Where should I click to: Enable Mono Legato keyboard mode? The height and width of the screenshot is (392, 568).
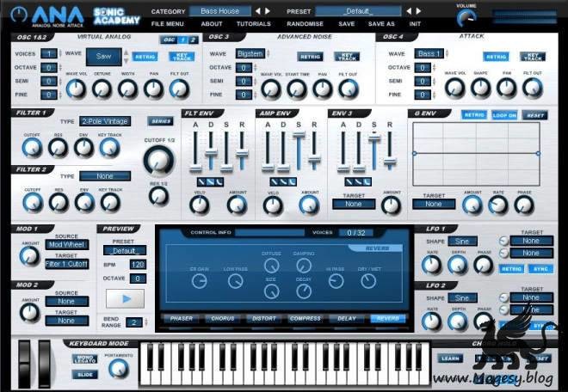pyautogui.click(x=85, y=359)
